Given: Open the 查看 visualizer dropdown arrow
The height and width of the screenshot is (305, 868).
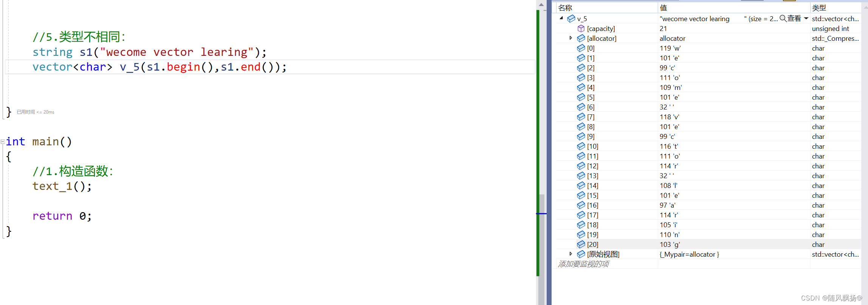Looking at the screenshot, I should (x=806, y=18).
